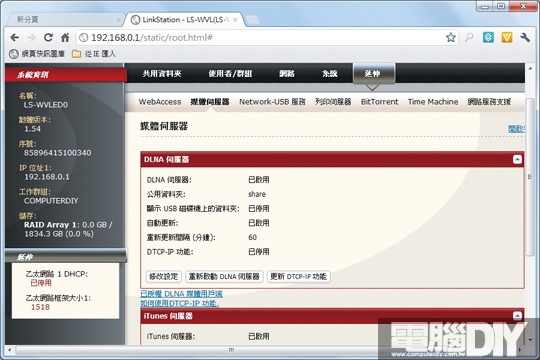Click the scroll left arrow at bottom
540x360 pixels.
pyautogui.click(x=9, y=350)
